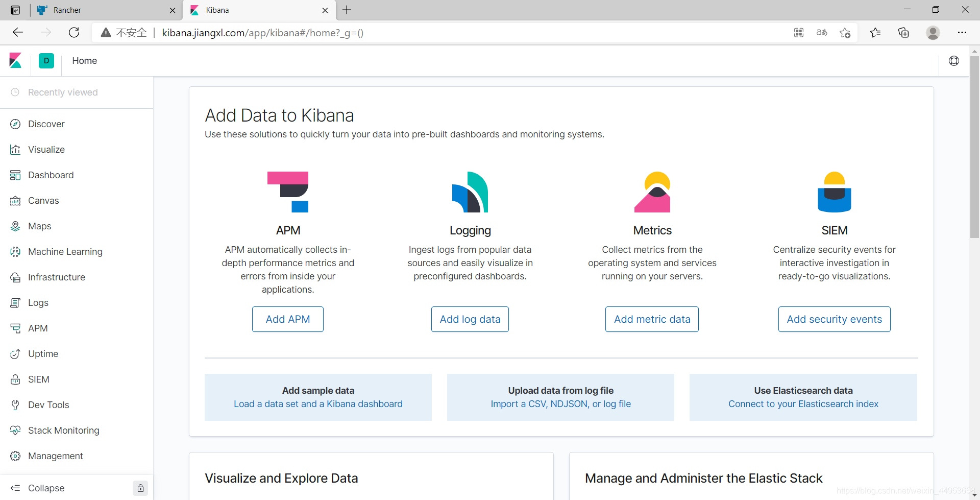This screenshot has height=500, width=980.
Task: Close the Rancher browser tab
Action: 173,10
